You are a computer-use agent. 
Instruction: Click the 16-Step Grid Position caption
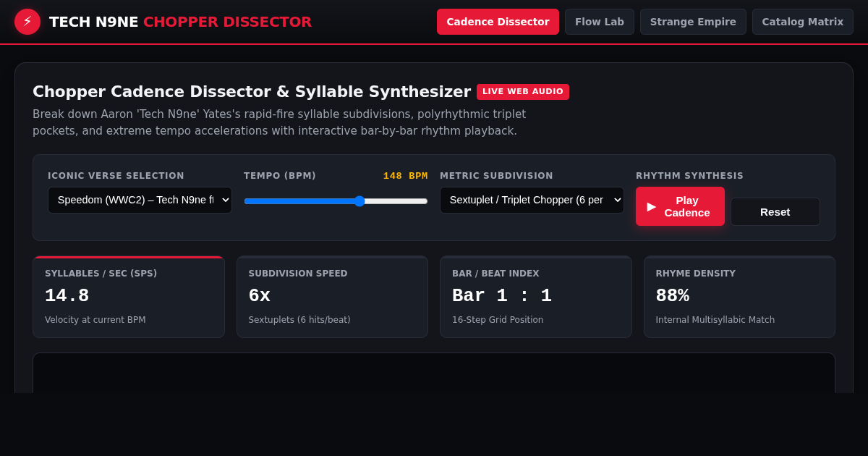click(498, 320)
